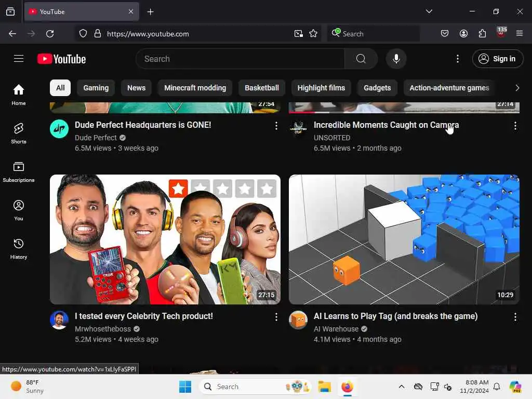Open the AI Warehouse channel avatar

pos(298,320)
